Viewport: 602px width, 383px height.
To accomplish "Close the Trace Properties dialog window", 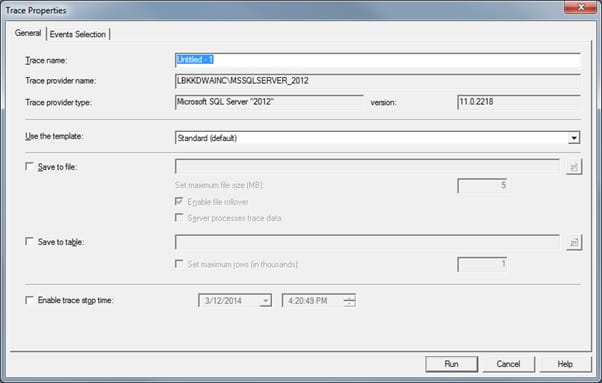I will pyautogui.click(x=580, y=7).
